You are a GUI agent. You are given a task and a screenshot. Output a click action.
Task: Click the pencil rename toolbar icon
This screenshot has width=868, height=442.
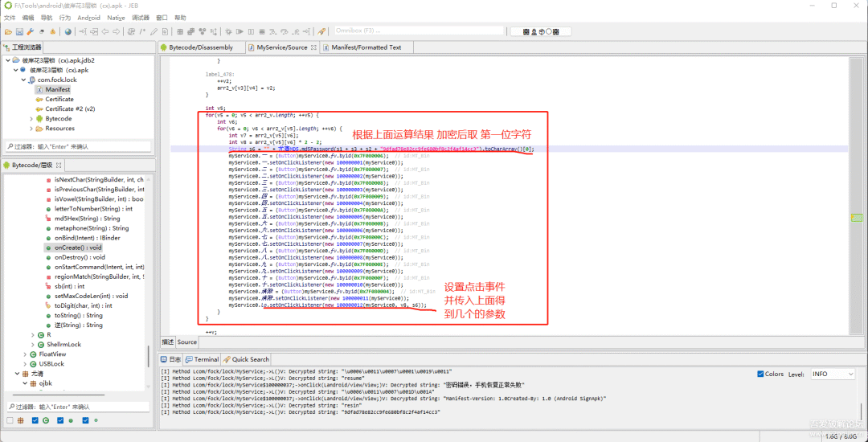(154, 31)
